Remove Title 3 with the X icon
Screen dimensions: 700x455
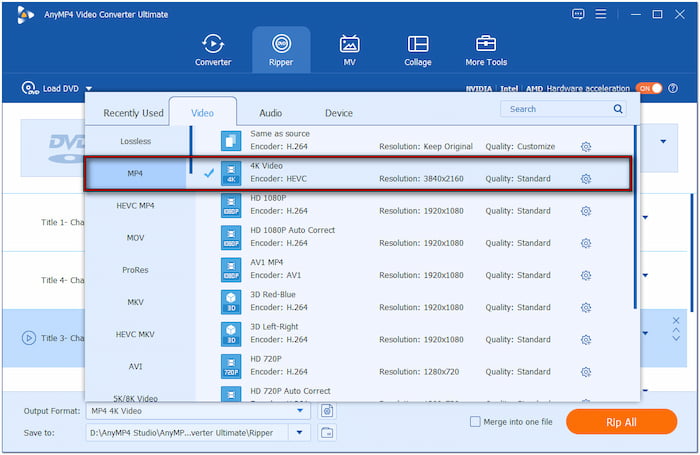[x=676, y=321]
